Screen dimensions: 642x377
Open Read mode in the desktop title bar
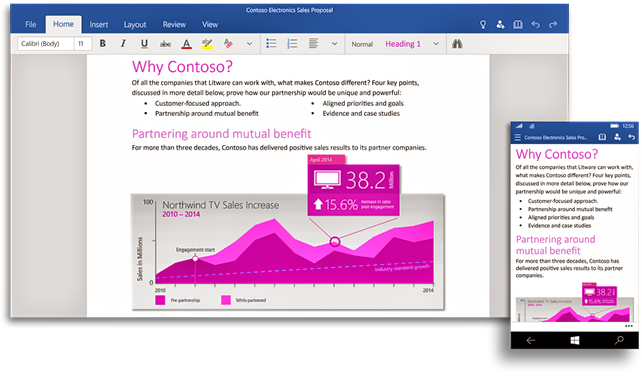pyautogui.click(x=518, y=25)
